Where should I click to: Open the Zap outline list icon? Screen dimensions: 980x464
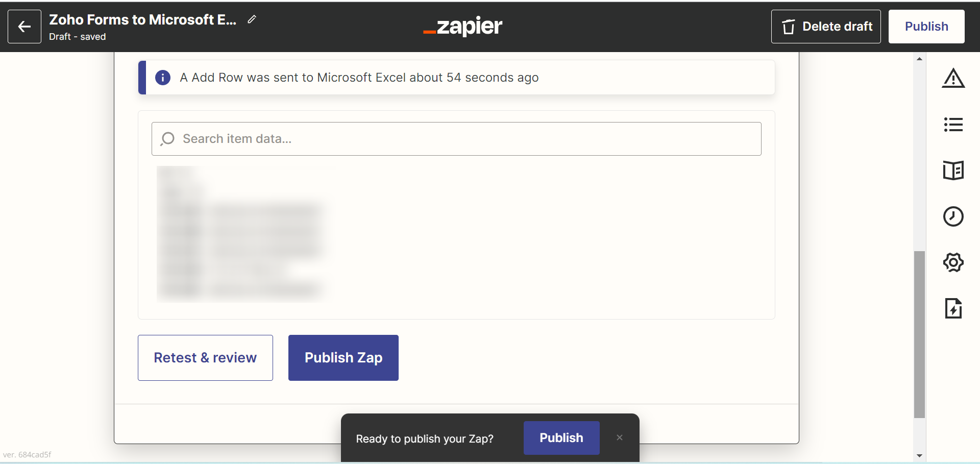953,125
